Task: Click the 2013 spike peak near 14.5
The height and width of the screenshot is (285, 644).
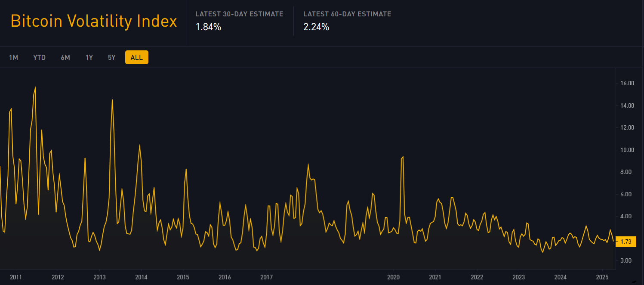Action: coord(112,100)
